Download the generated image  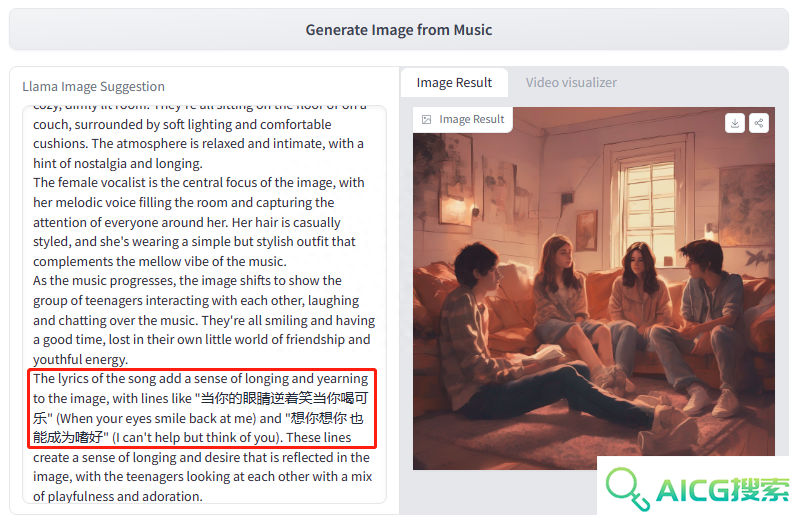click(734, 123)
